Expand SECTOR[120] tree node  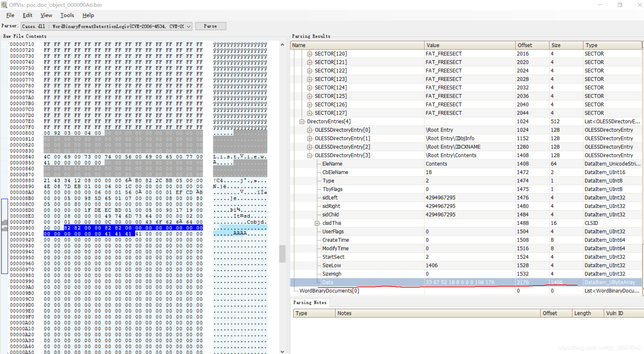click(309, 54)
